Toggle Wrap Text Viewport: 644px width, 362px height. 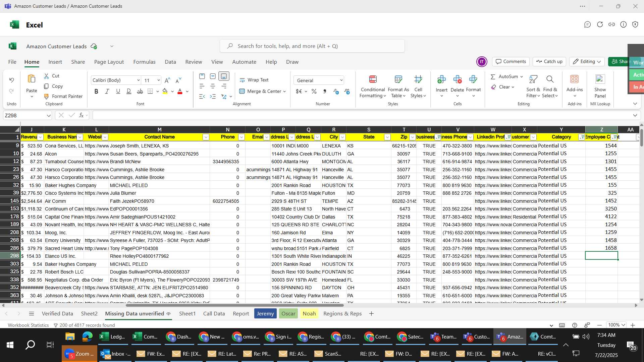[x=254, y=80]
